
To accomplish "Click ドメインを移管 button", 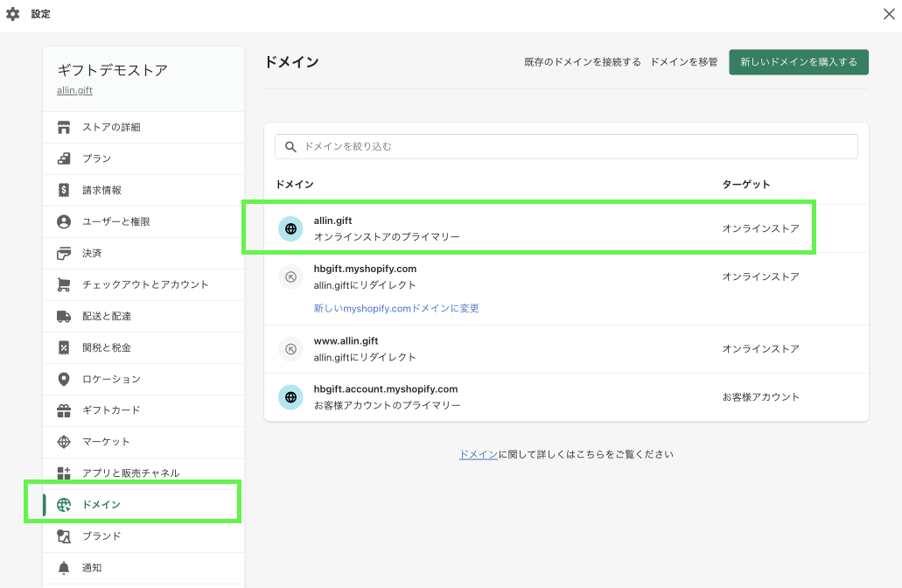I will pyautogui.click(x=684, y=62).
